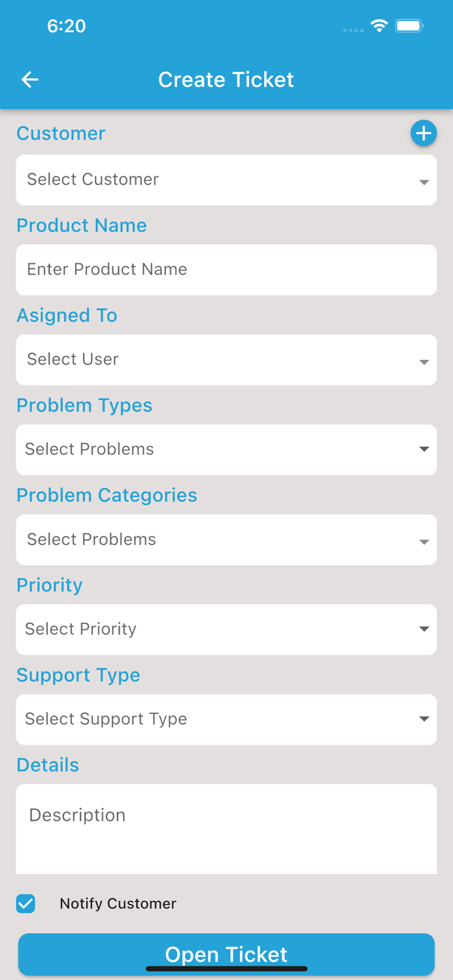
Task: Expand the Select Problems dropdown under Problem Types
Action: coord(226,449)
